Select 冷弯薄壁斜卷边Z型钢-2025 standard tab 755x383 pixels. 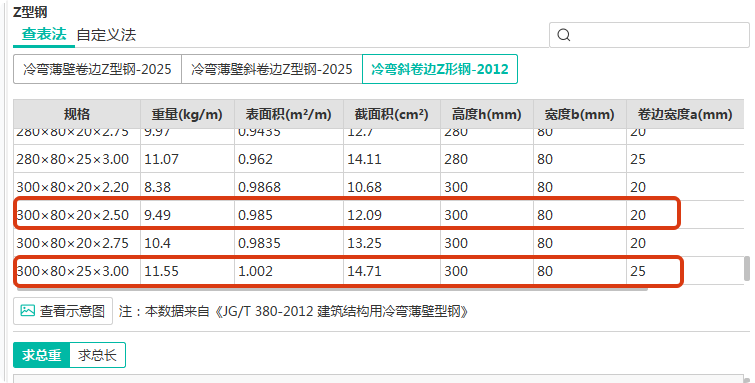point(272,69)
